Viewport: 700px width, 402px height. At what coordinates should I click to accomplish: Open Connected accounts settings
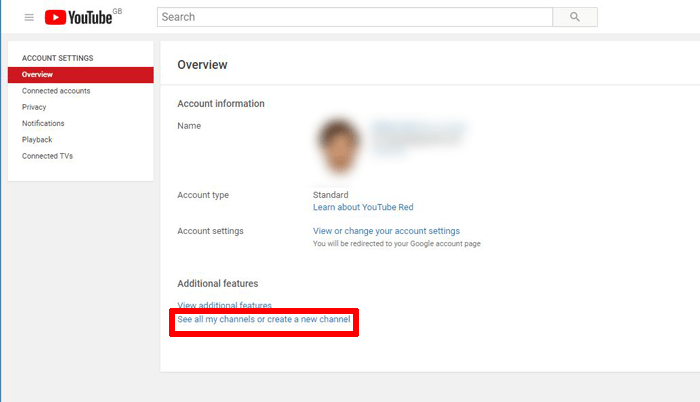(x=56, y=91)
